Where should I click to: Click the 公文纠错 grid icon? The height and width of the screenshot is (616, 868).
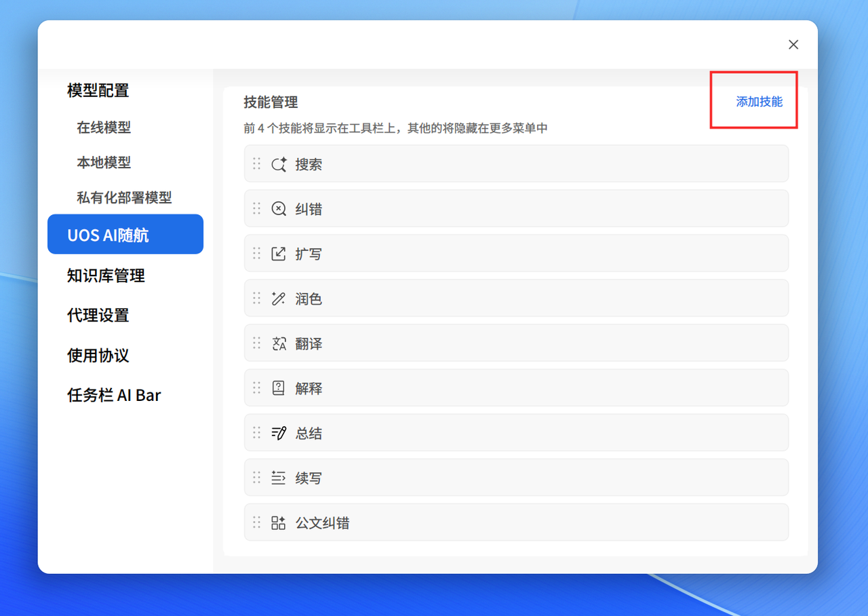tap(279, 522)
